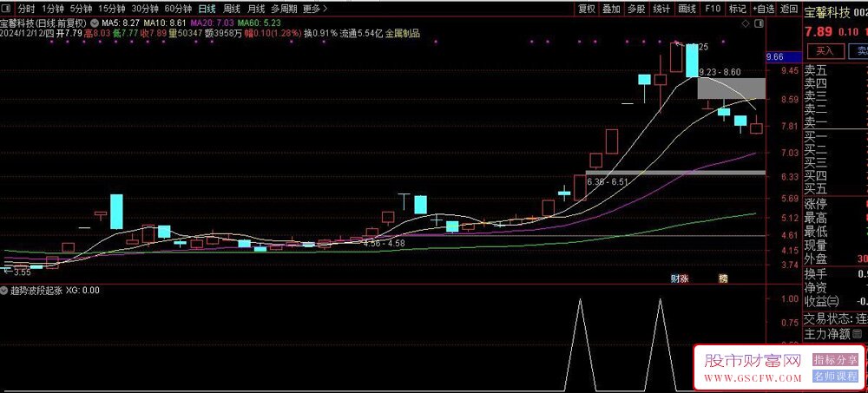Click the 指标分享 link

pyautogui.click(x=835, y=360)
